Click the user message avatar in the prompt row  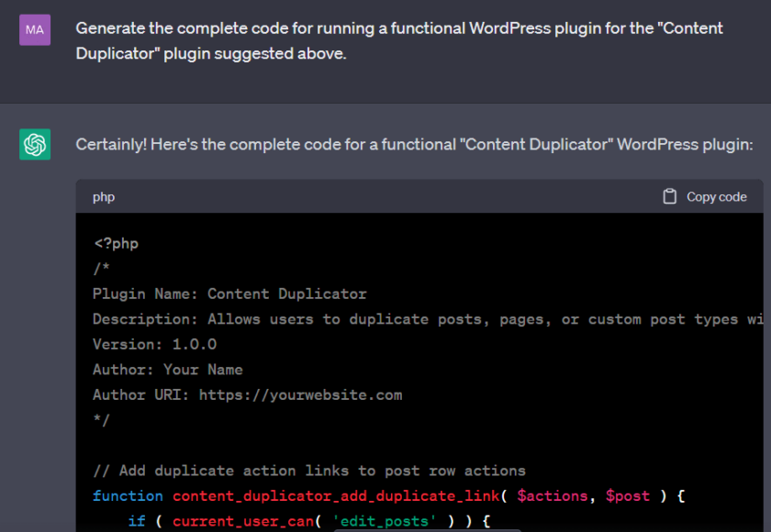(34, 29)
